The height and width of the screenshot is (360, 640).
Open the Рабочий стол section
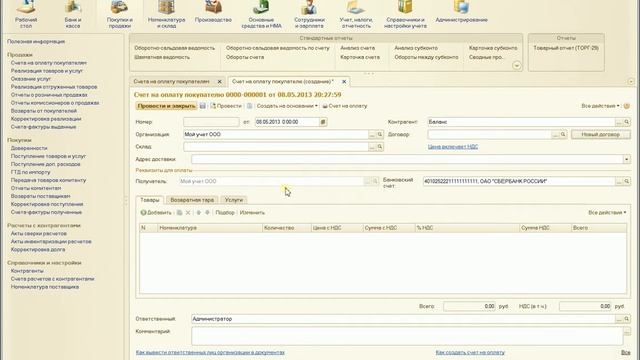(x=26, y=15)
